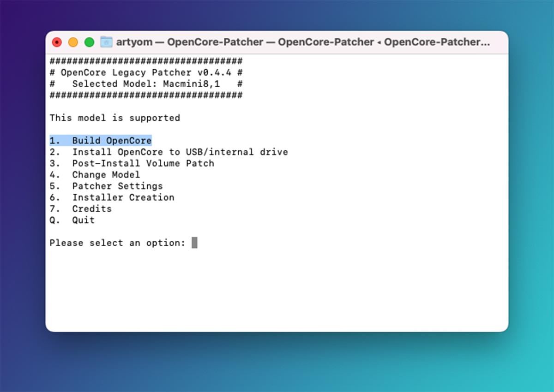The height and width of the screenshot is (392, 554).
Task: Click the '7. Credits' line
Action: (80, 209)
